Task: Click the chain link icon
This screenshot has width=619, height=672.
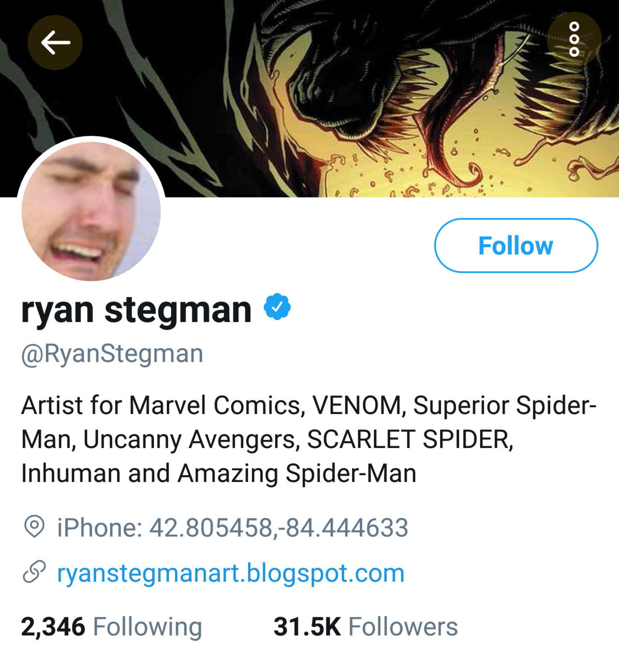Action: pos(34,572)
